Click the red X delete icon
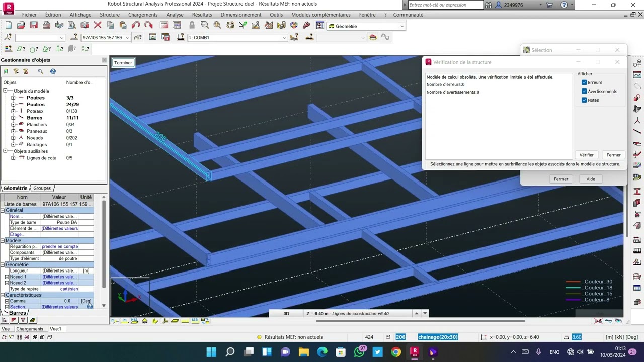 point(98,25)
